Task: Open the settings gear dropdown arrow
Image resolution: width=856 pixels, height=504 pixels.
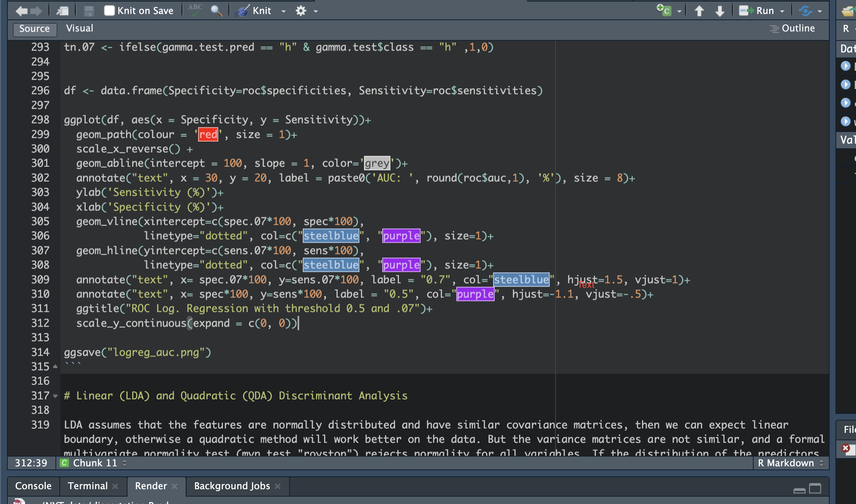Action: coord(316,11)
